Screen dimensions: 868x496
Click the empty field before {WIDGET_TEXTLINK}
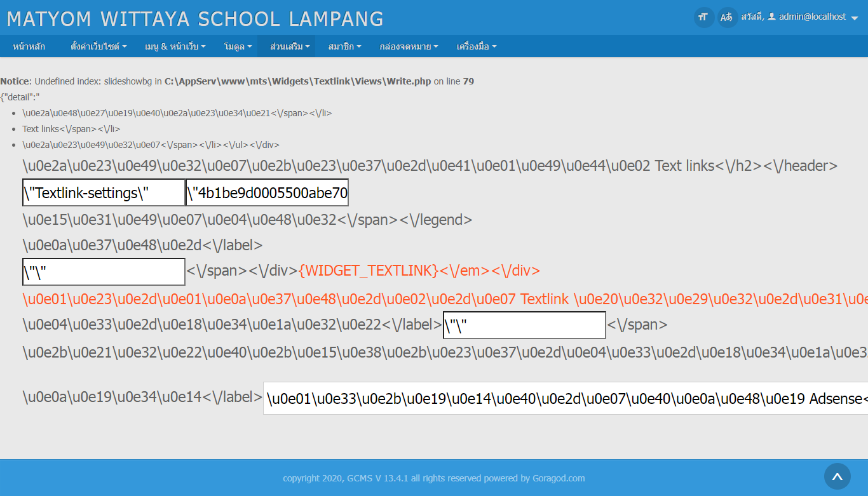click(x=104, y=272)
